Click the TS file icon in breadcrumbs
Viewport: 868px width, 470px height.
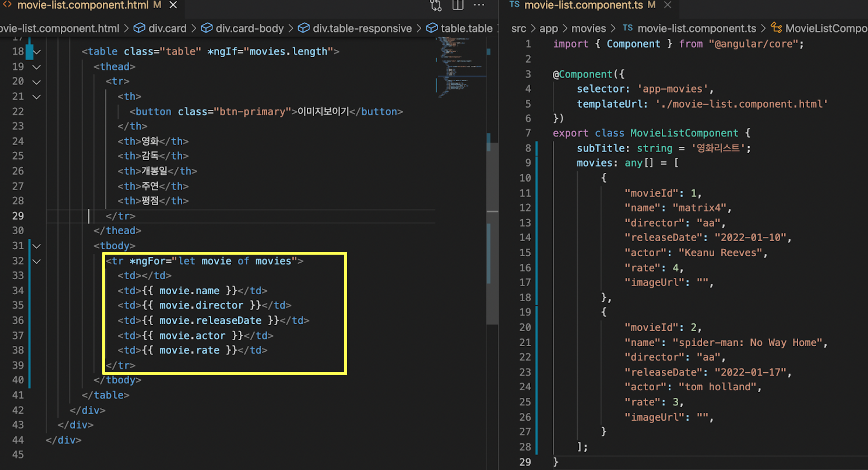pos(627,28)
